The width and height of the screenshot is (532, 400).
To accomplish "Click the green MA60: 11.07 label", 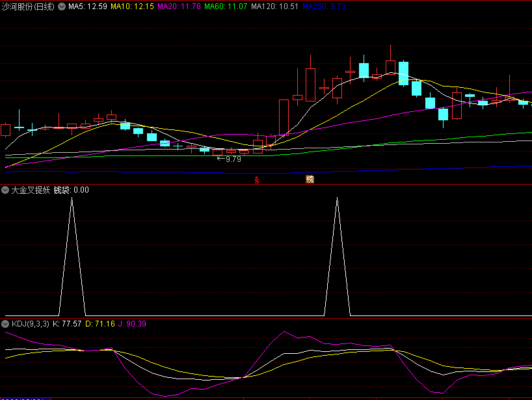I will click(226, 7).
